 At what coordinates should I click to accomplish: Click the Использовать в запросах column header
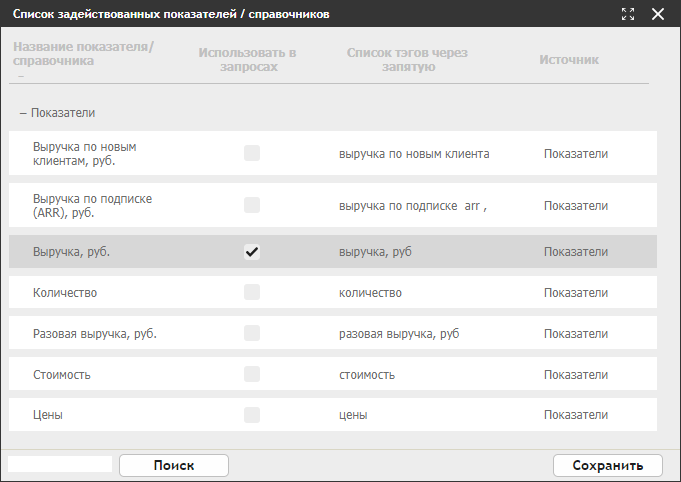pyautogui.click(x=248, y=59)
